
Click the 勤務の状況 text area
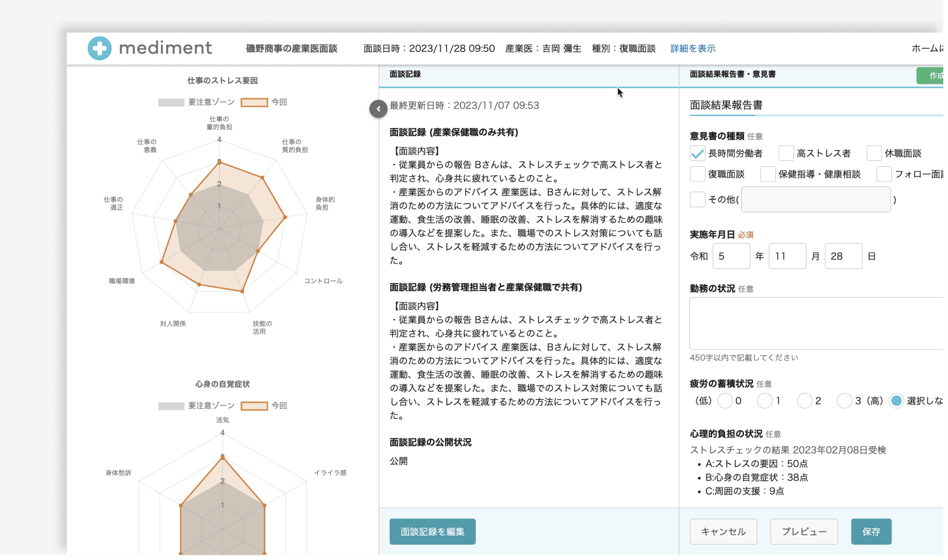pos(816,324)
